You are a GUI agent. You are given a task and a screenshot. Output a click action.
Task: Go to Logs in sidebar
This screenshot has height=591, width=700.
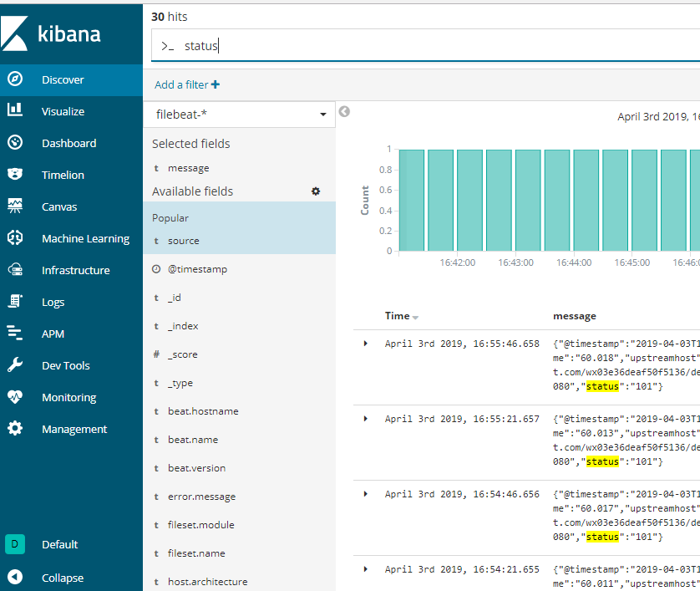click(53, 303)
